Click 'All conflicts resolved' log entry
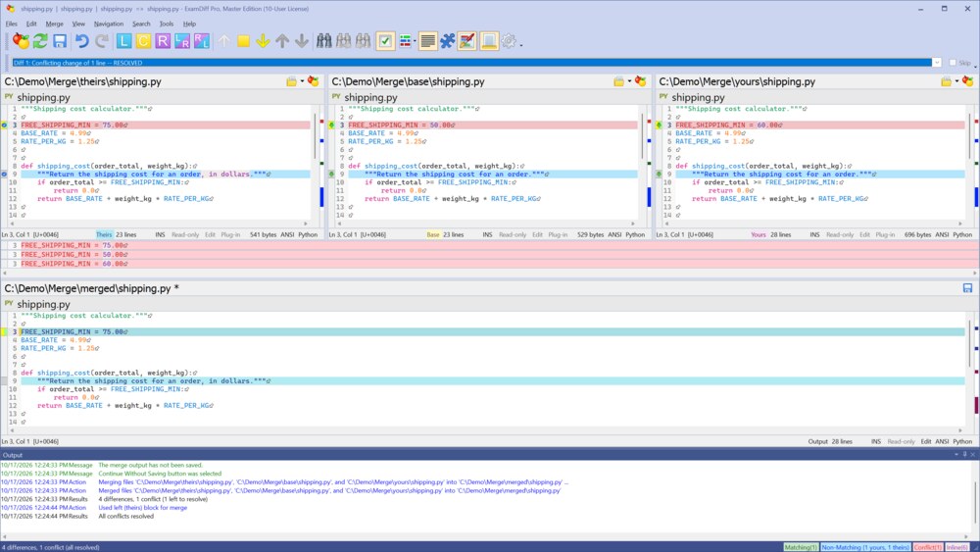 tap(125, 517)
